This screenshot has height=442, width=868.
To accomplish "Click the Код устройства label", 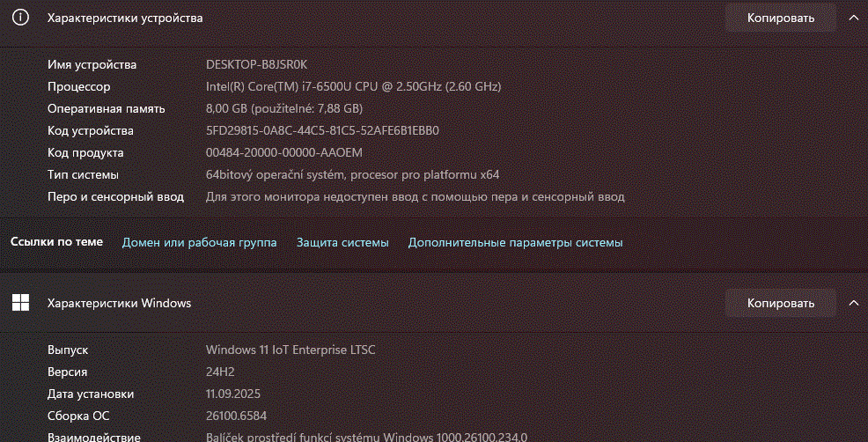I will click(x=90, y=130).
